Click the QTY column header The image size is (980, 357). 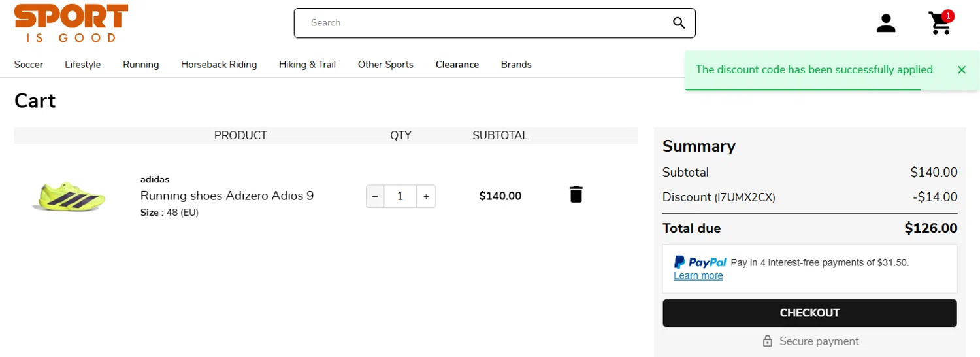pos(400,135)
